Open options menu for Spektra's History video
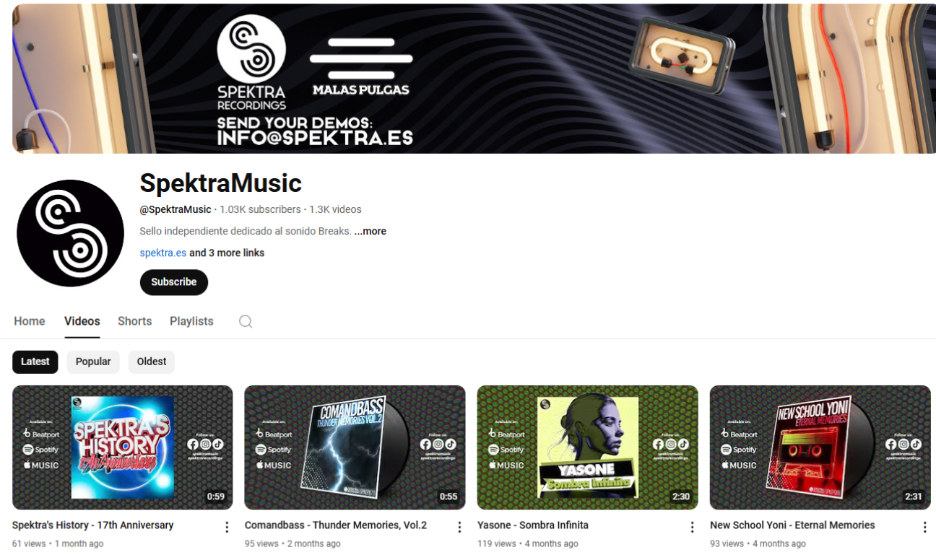This screenshot has width=936, height=560. pos(227,527)
